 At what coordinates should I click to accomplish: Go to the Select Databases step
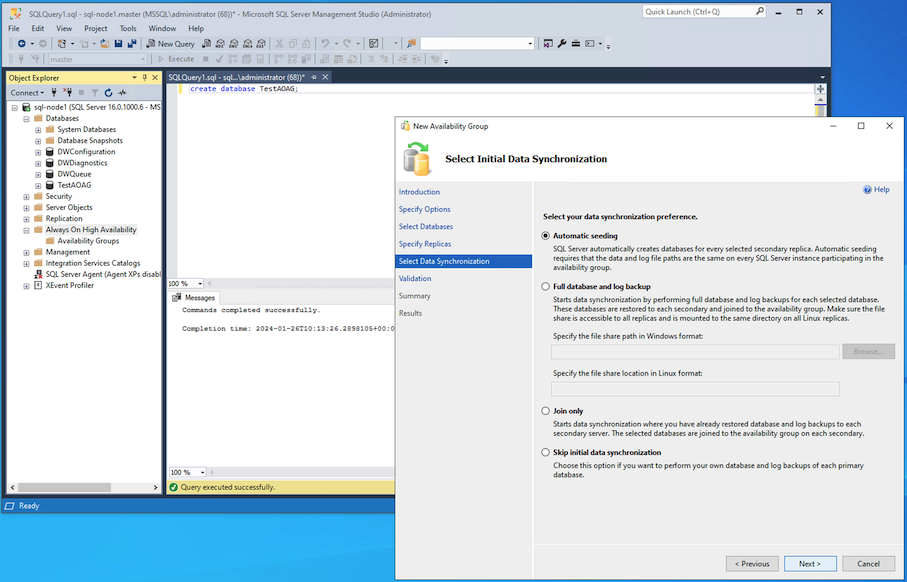[x=426, y=227]
